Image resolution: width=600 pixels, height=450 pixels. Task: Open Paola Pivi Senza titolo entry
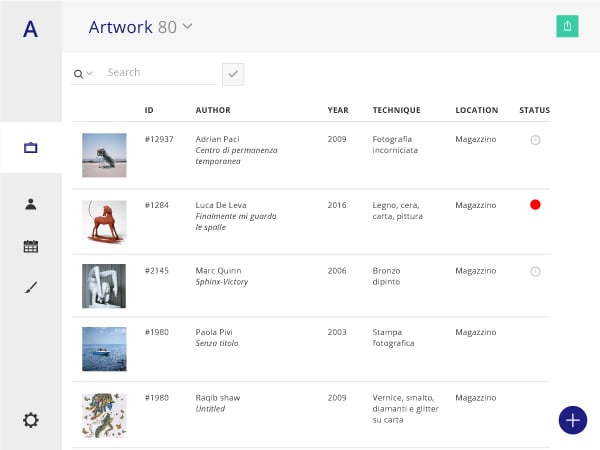point(311,349)
